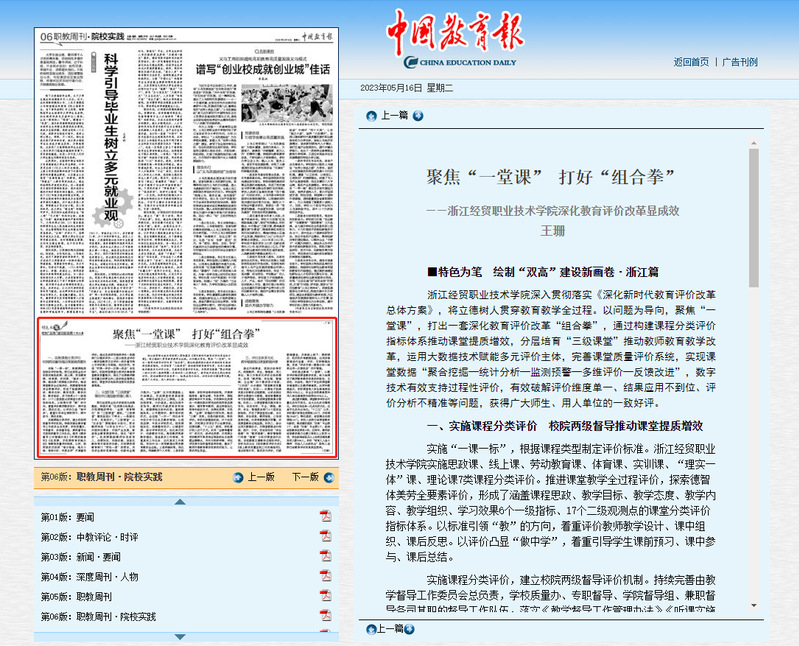Click the top 上一篇 previous article icon
The height and width of the screenshot is (646, 799).
click(371, 115)
